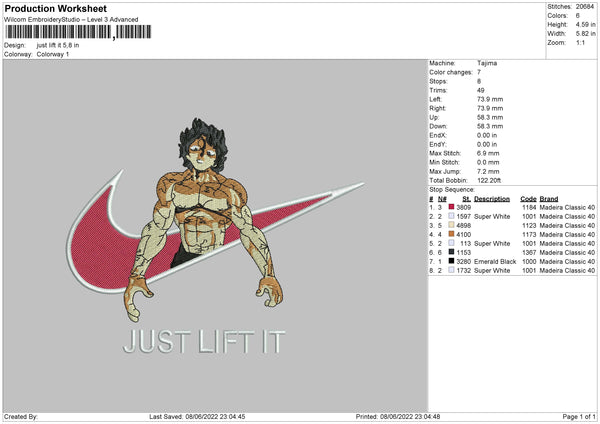Click the black swatch for 3280 Emerald Black
The image size is (600, 424).
(x=452, y=261)
